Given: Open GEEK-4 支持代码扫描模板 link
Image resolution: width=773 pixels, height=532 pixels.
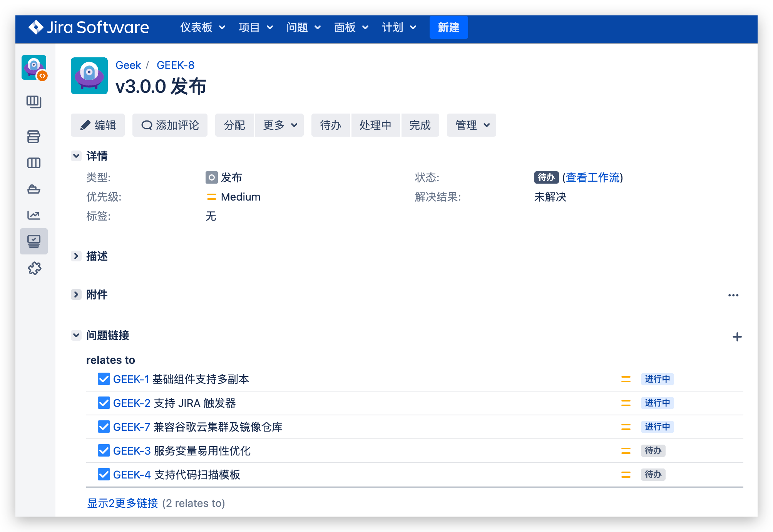Looking at the screenshot, I should point(177,475).
